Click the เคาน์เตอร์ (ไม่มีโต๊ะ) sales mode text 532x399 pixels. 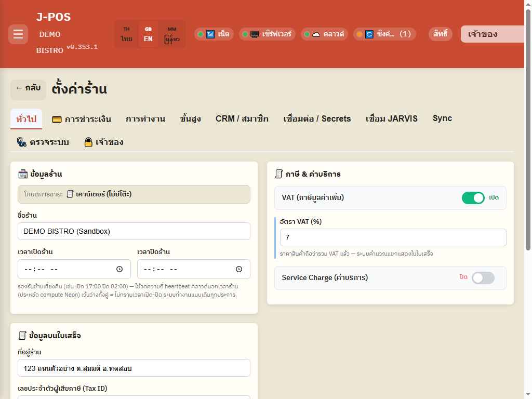click(104, 194)
